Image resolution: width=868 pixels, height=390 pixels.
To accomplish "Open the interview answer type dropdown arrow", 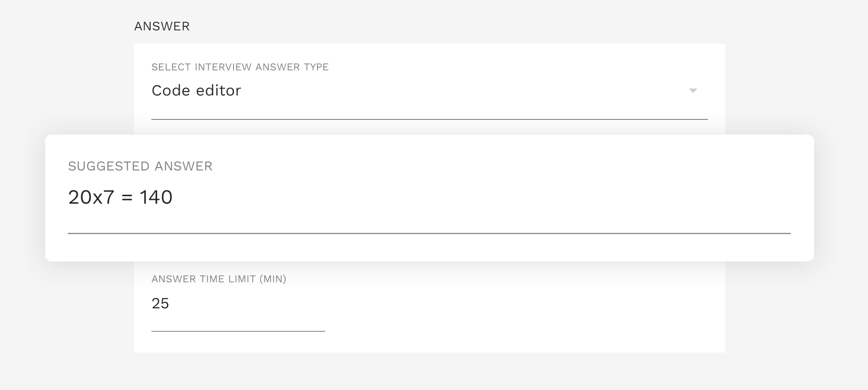I will tap(693, 91).
